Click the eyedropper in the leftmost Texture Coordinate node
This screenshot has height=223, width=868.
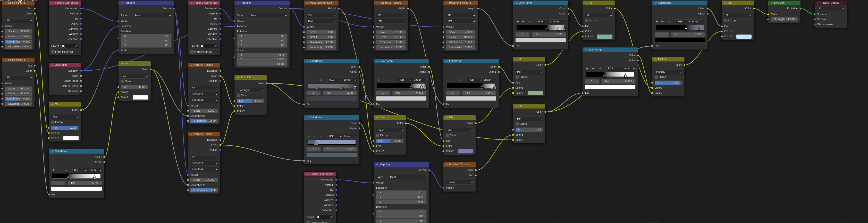tap(77, 46)
